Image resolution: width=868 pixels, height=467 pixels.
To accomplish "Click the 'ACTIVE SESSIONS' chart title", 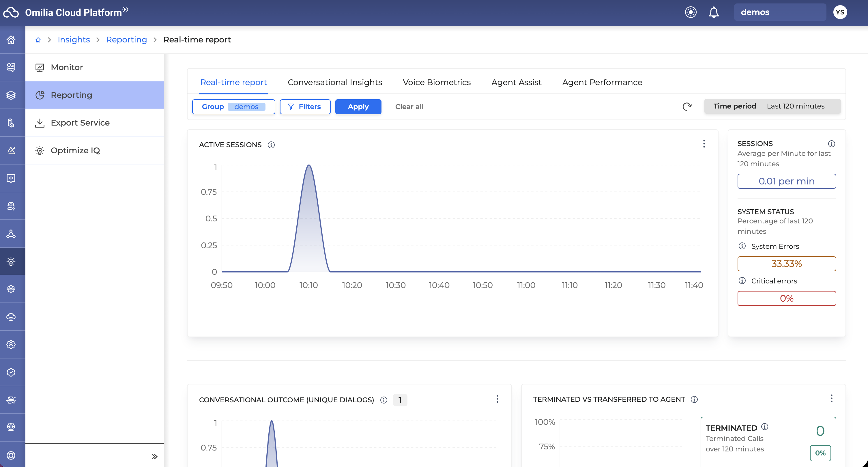I will (x=230, y=145).
